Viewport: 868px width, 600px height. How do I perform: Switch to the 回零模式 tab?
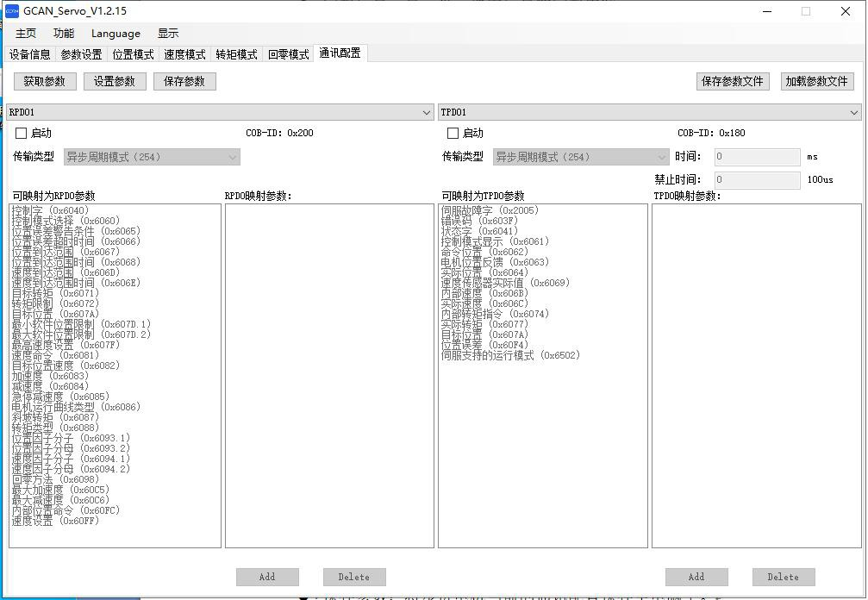(x=288, y=54)
